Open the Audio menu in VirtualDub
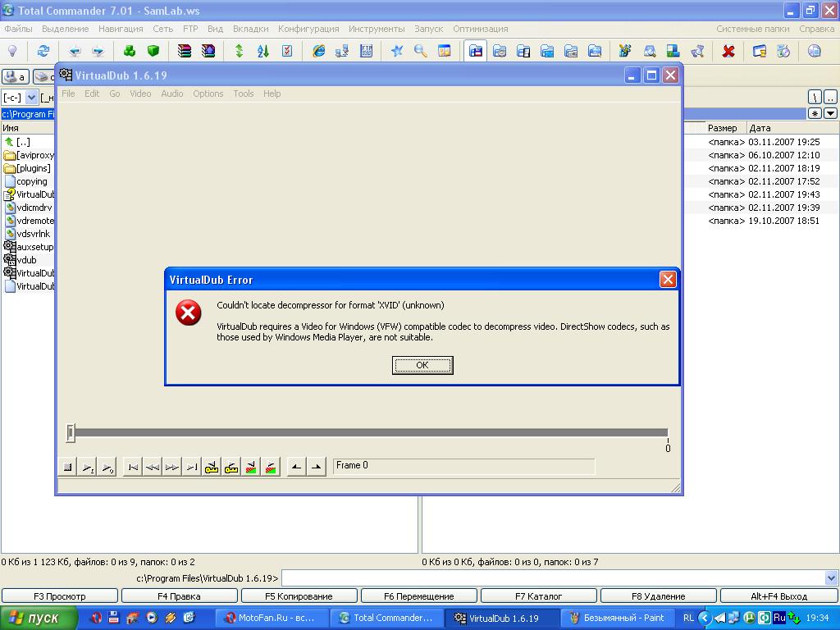Image resolution: width=840 pixels, height=630 pixels. point(172,94)
